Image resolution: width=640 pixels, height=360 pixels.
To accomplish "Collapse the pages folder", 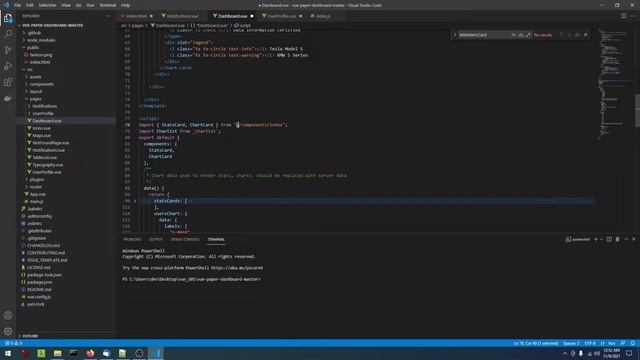I will [x=36, y=99].
